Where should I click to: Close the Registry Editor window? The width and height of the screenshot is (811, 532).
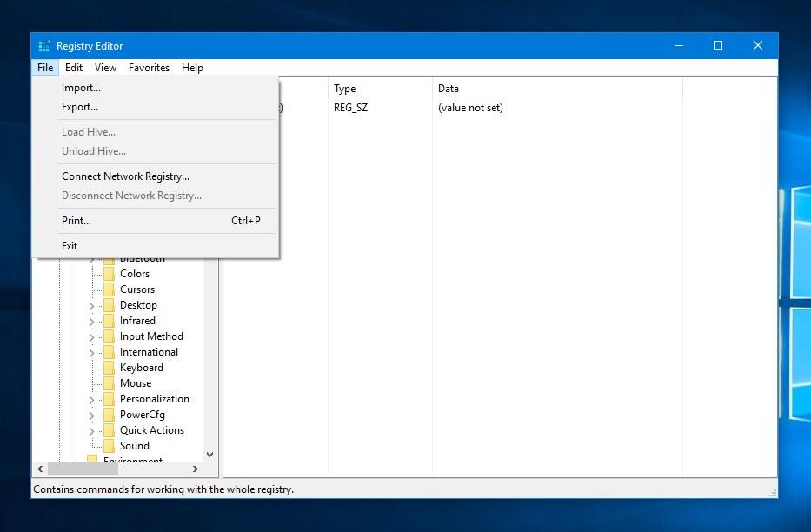click(x=758, y=45)
